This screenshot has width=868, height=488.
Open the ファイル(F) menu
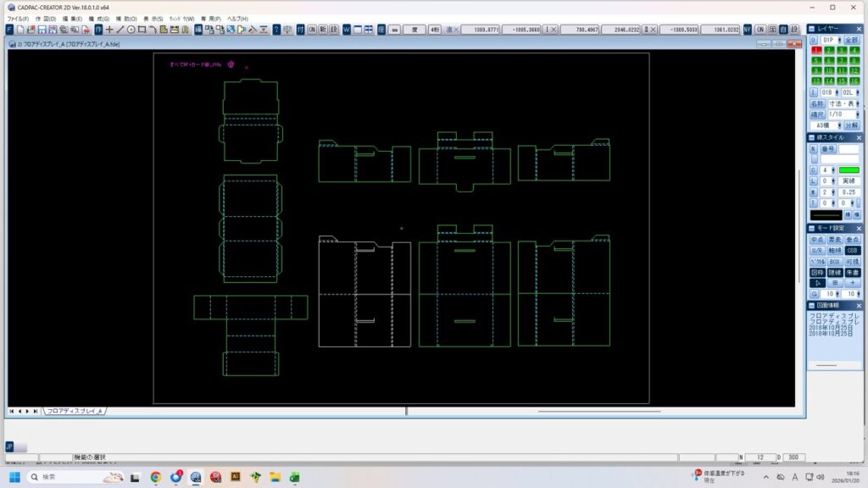click(x=19, y=18)
